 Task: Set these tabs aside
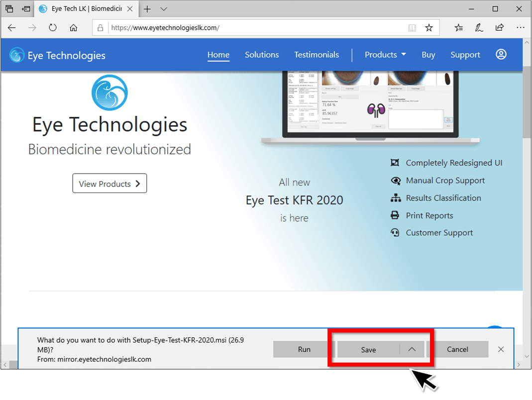coord(26,9)
